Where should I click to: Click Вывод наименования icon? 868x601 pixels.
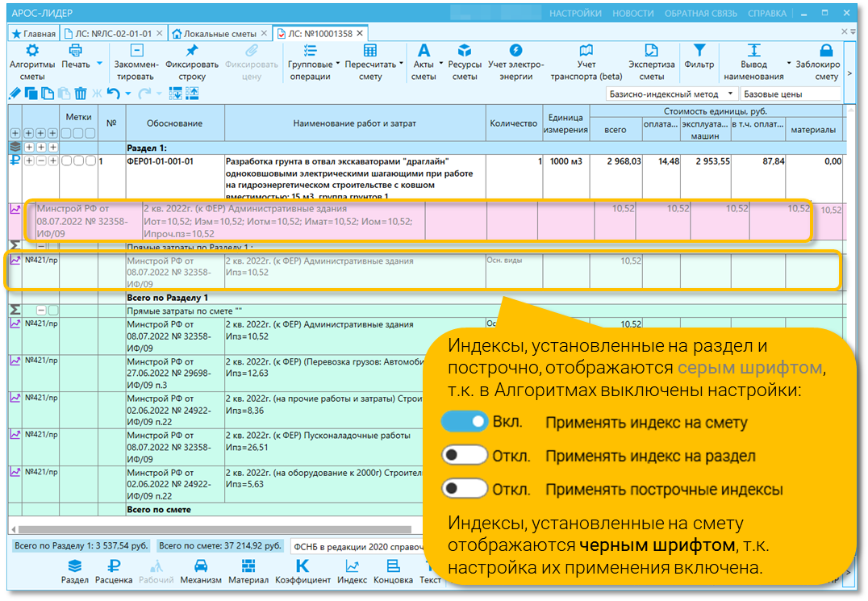(753, 51)
